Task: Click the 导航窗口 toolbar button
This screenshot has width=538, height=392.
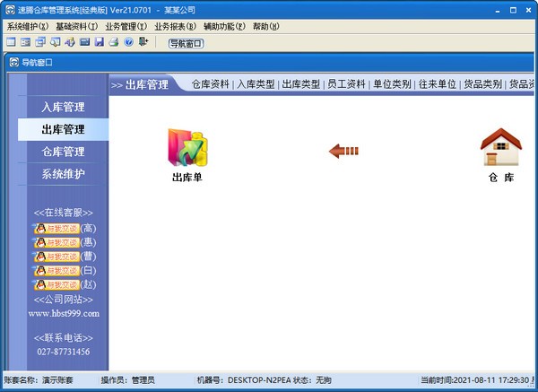Action: (186, 43)
